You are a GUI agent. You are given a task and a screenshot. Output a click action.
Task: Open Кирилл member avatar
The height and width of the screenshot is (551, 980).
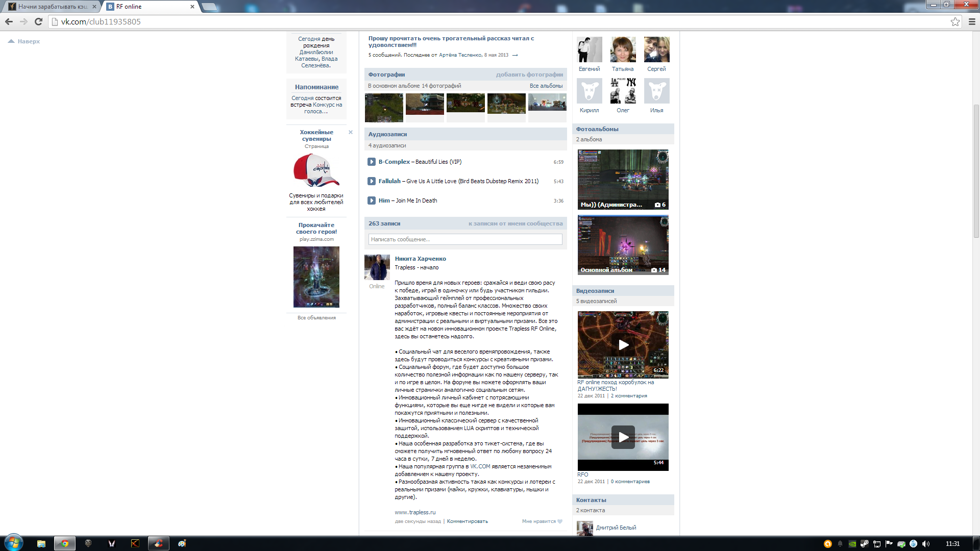590,91
